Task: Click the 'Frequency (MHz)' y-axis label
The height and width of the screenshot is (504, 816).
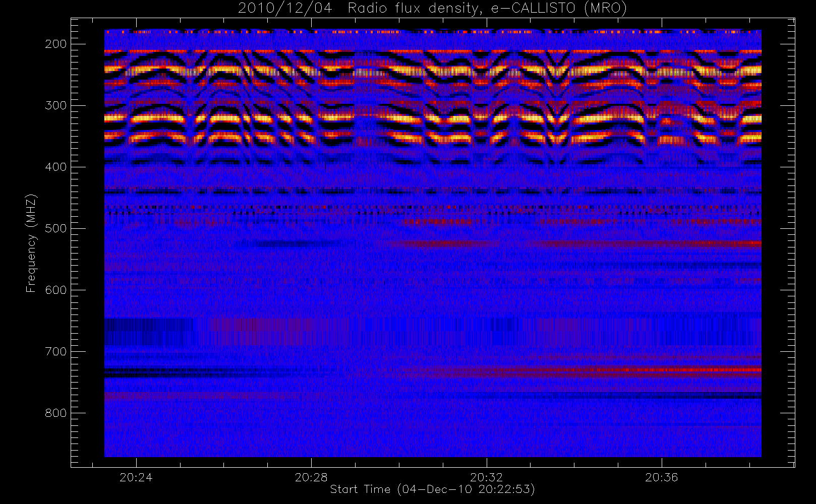Action: pos(31,243)
